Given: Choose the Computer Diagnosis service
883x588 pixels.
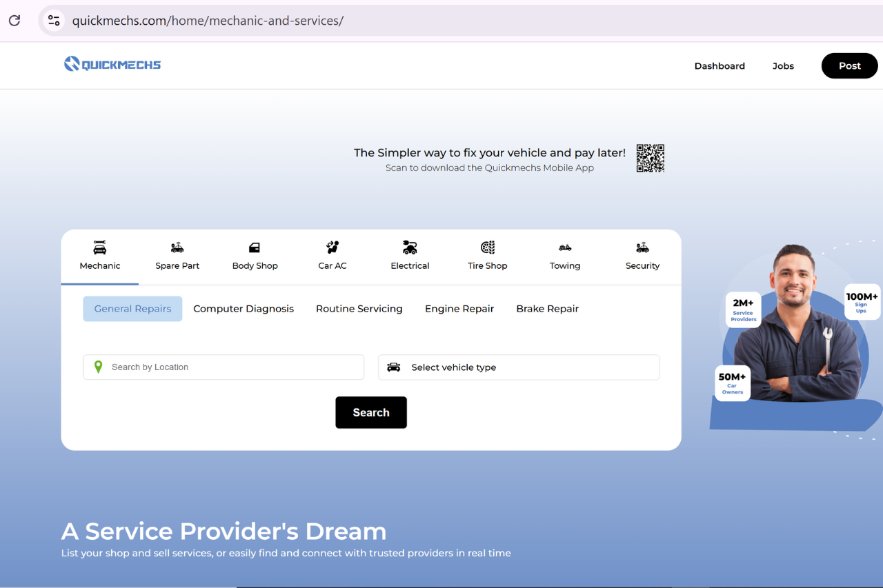Looking at the screenshot, I should click(x=244, y=309).
